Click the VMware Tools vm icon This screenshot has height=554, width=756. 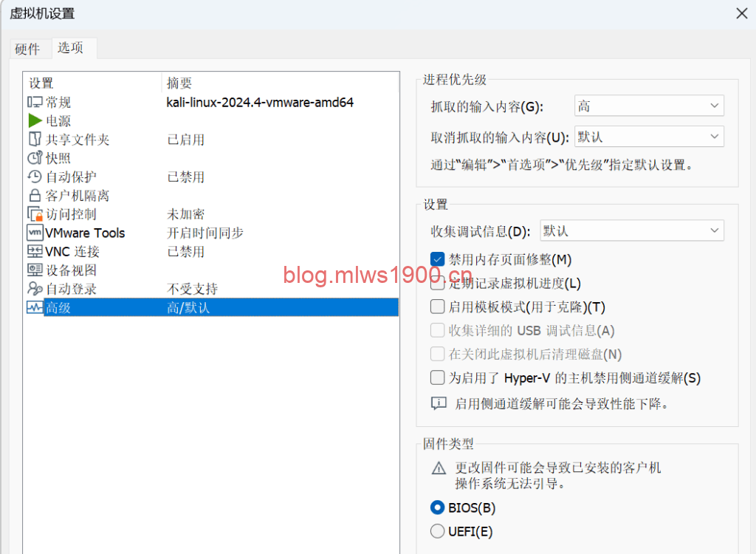click(x=35, y=233)
